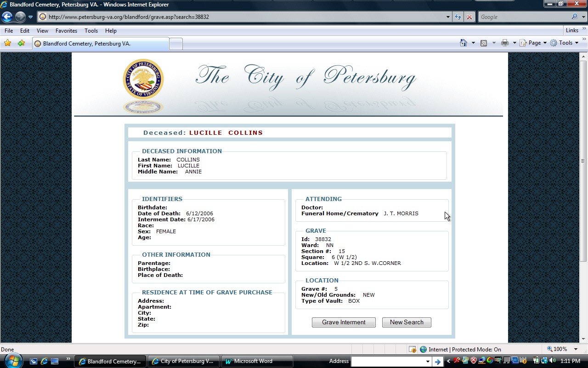Click the scrollbar down arrow

[x=583, y=339]
